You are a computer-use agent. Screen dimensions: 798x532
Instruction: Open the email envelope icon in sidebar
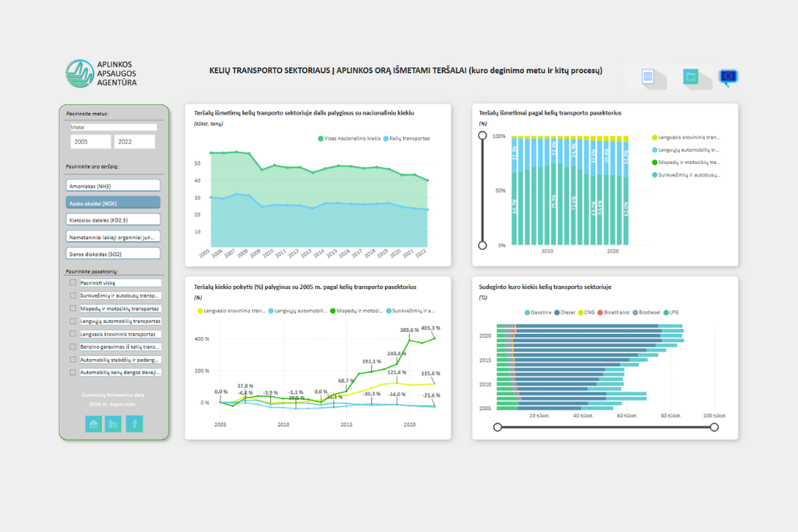tap(93, 423)
